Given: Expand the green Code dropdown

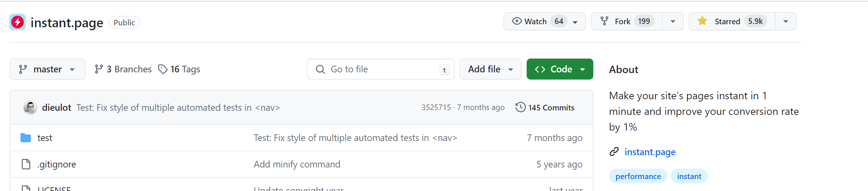Looking at the screenshot, I should 559,69.
